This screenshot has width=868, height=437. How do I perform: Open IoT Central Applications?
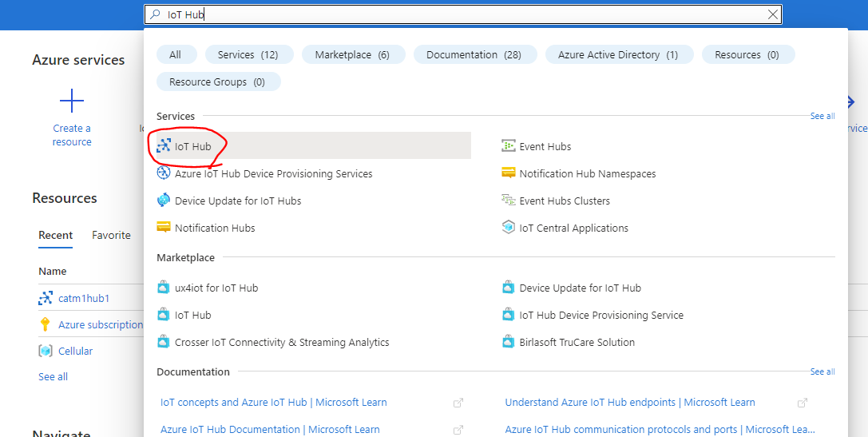pyautogui.click(x=573, y=228)
